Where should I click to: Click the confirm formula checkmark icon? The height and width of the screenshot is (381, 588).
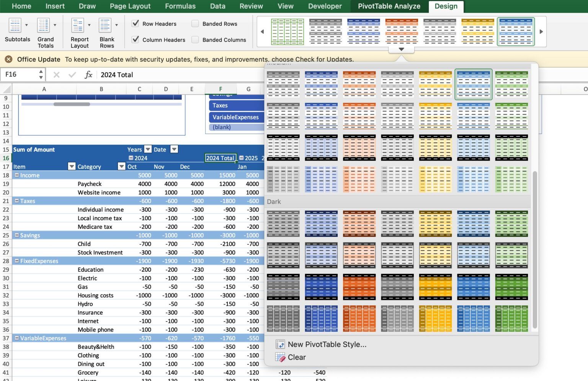click(x=72, y=75)
